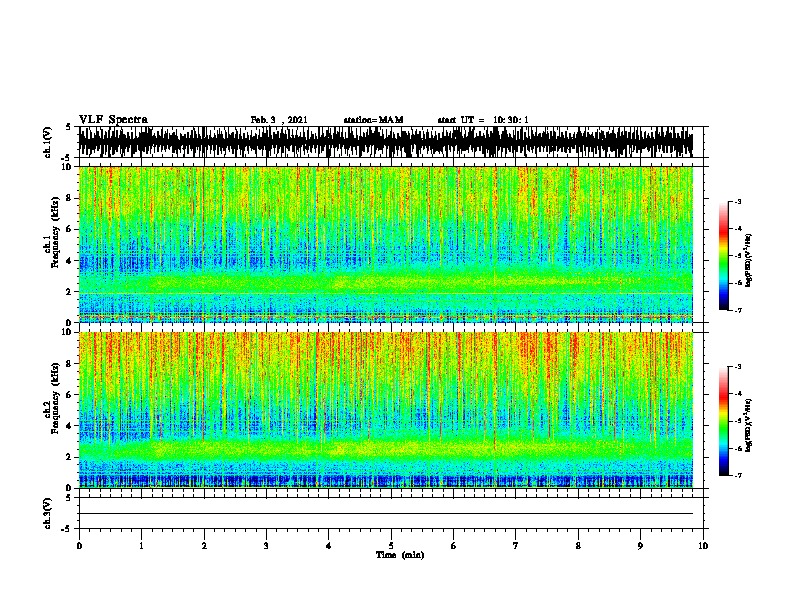Click the "2" frequency tick of ch.2 spectrogram
This screenshot has height=612, width=792.
(x=70, y=457)
